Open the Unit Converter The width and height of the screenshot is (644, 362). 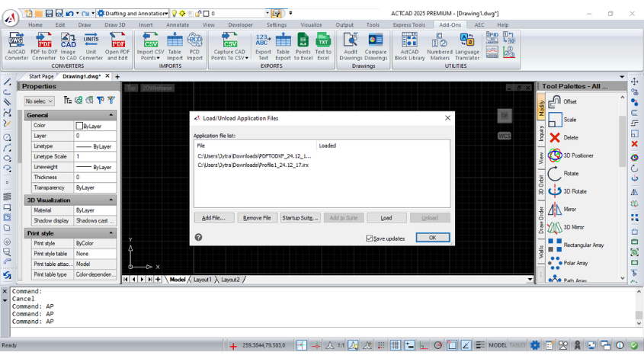(x=91, y=46)
